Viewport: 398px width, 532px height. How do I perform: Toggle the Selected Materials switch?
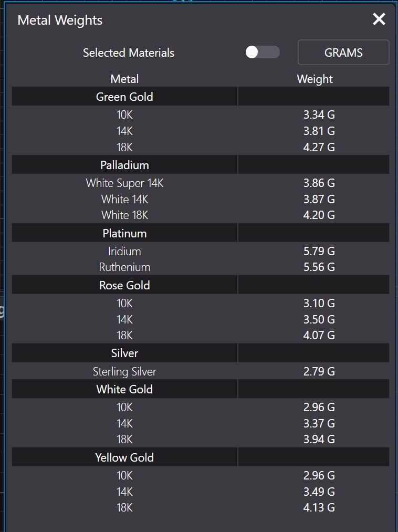point(262,53)
